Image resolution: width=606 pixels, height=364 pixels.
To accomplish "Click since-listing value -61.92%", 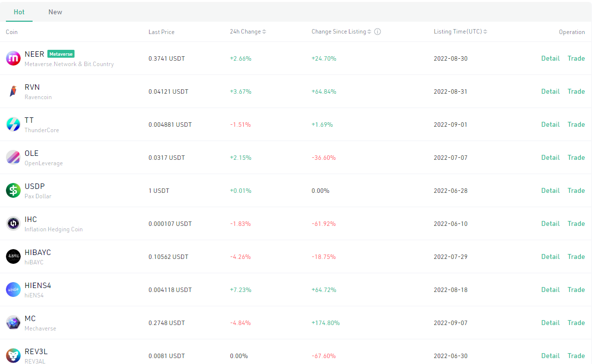I will pos(324,223).
